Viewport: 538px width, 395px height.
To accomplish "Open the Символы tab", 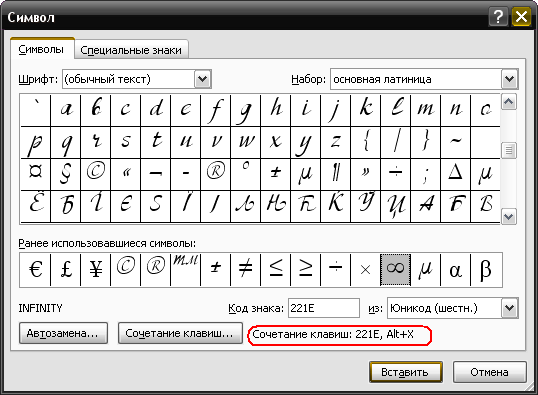I will (x=41, y=49).
